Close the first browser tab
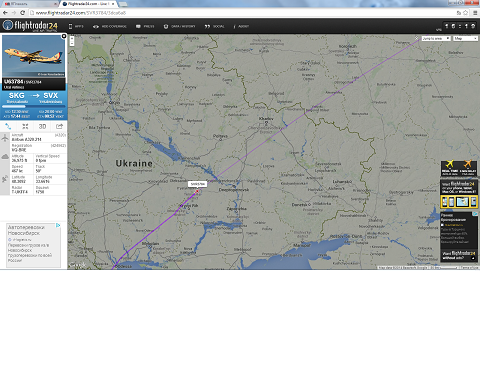This screenshot has width=480, height=372. [x=55, y=4]
